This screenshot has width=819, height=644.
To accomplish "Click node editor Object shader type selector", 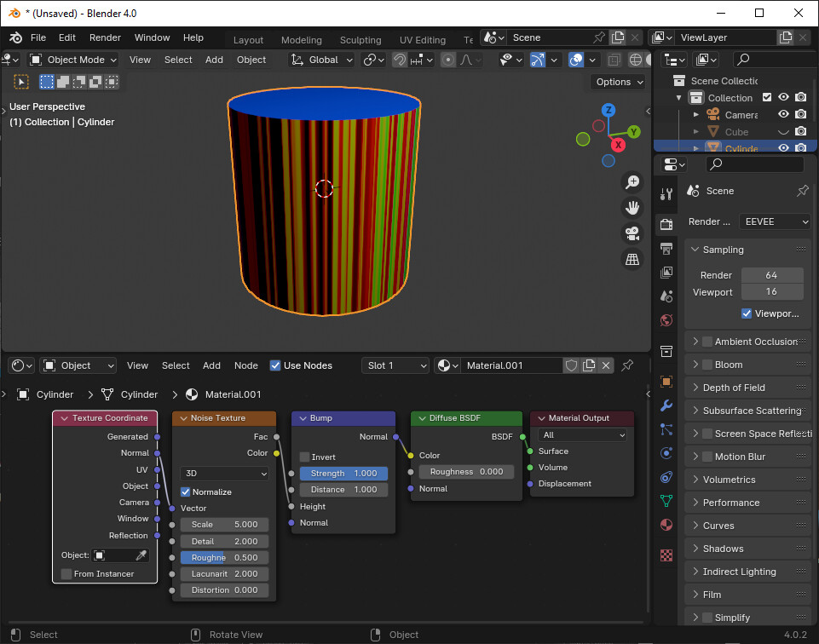I will (78, 365).
